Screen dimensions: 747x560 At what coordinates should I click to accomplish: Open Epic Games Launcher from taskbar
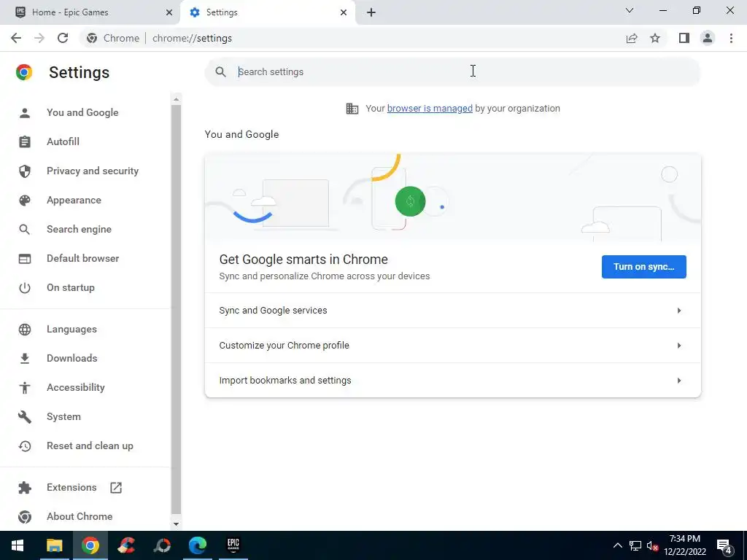pos(233,545)
